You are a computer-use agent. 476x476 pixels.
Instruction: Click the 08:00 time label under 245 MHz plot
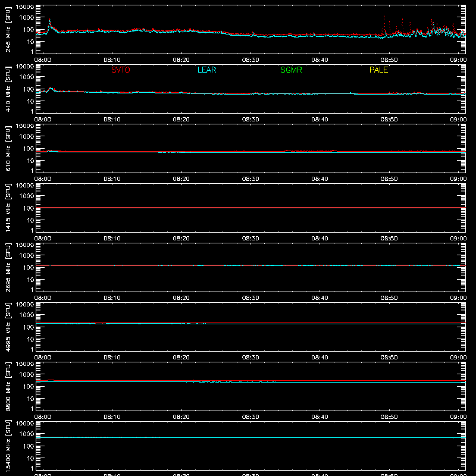tap(43, 60)
